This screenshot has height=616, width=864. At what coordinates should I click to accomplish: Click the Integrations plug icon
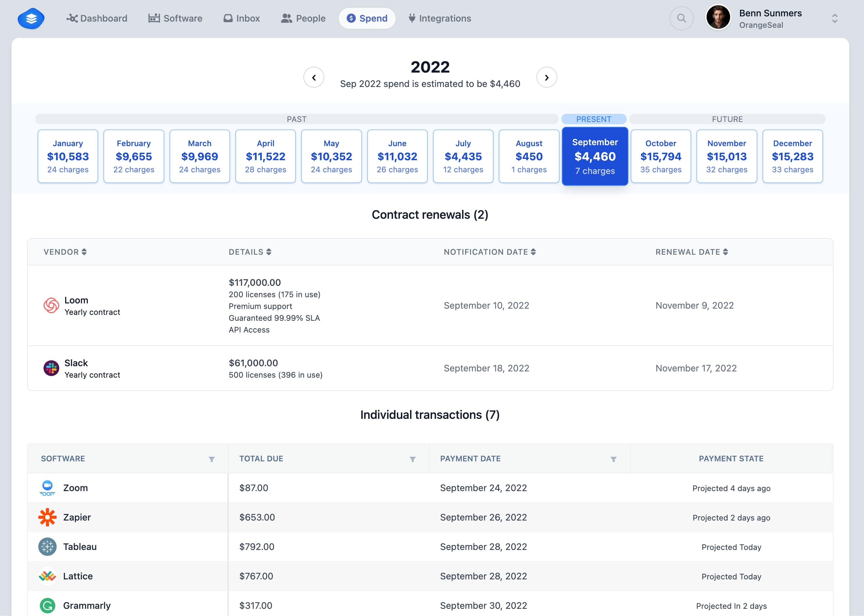412,18
